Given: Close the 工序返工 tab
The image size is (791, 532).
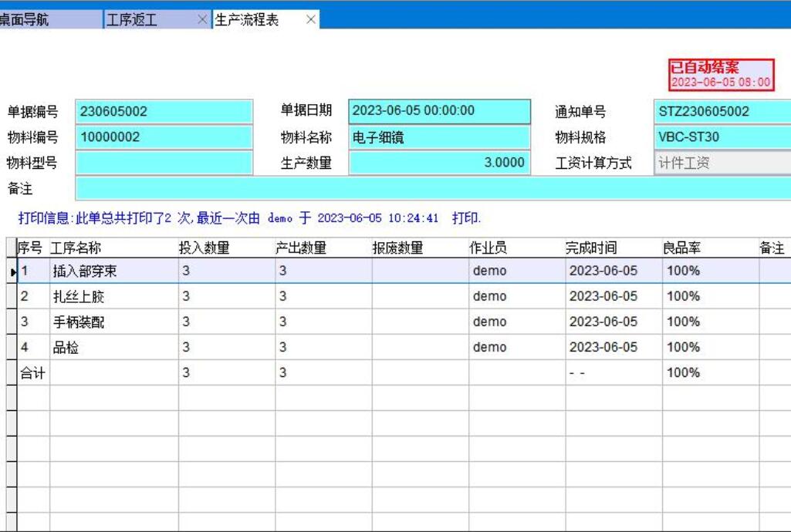Looking at the screenshot, I should (202, 20).
